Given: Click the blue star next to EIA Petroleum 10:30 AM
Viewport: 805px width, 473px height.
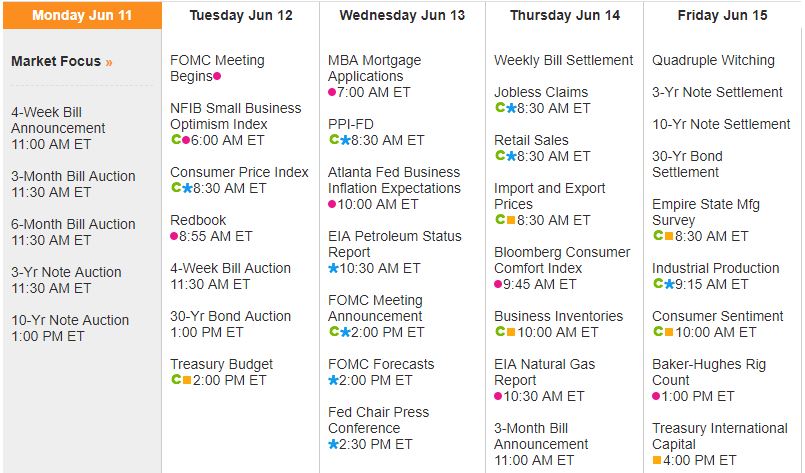Looking at the screenshot, I should [333, 268].
